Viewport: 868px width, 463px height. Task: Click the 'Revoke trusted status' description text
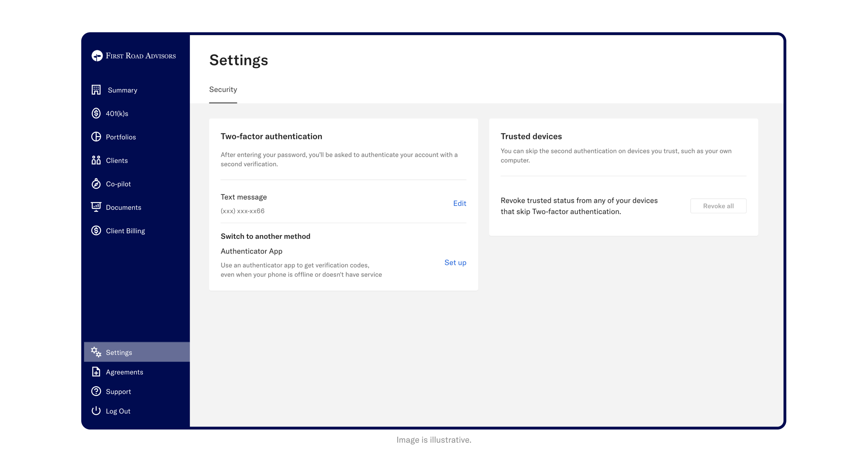click(579, 206)
